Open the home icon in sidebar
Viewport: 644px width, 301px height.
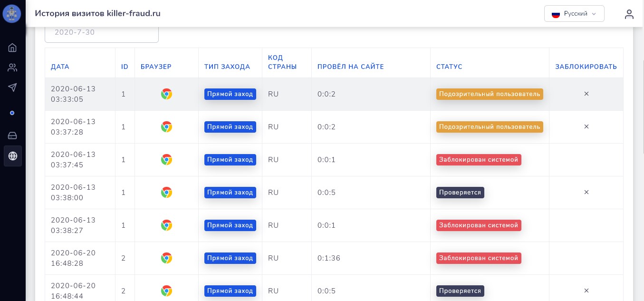tap(12, 48)
